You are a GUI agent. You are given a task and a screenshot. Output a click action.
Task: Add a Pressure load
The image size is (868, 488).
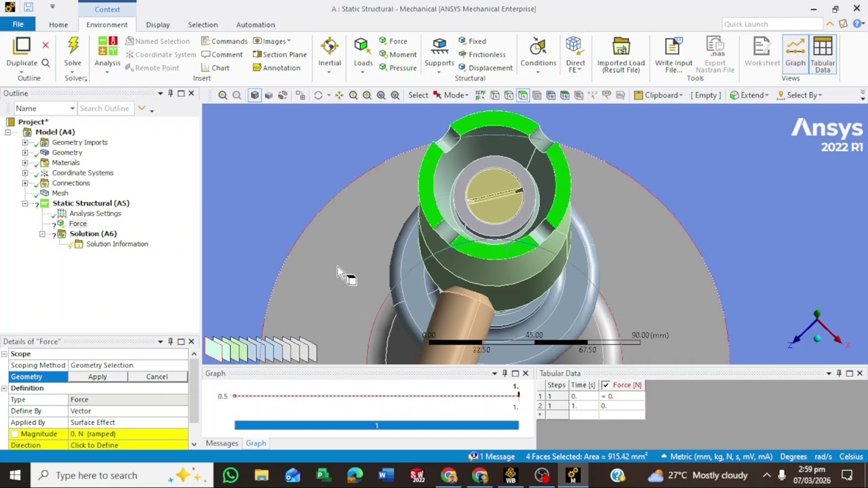[397, 68]
